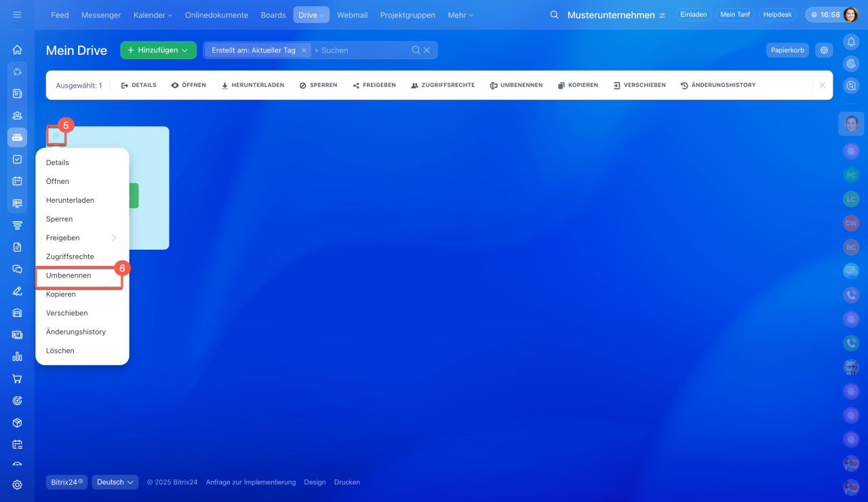The width and height of the screenshot is (868, 502).
Task: Open the e-signature pen icon in left sidebar
Action: tap(17, 291)
